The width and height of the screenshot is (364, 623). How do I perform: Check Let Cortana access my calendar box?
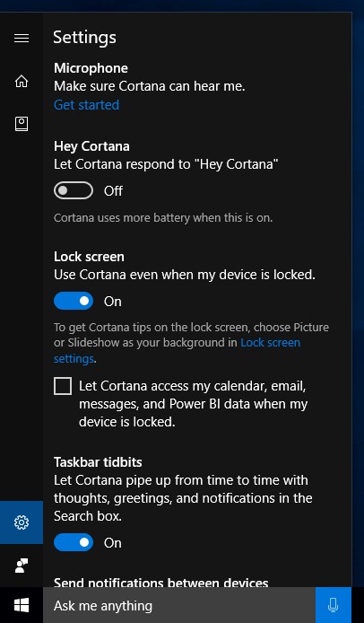click(x=63, y=386)
